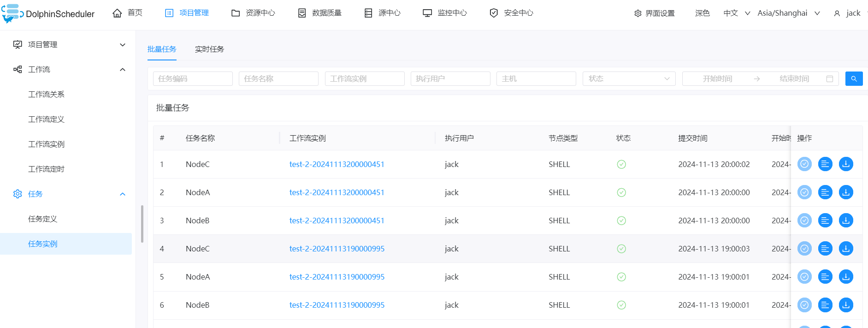Focus the 任务编码 filter field
868x328 pixels.
(x=193, y=79)
